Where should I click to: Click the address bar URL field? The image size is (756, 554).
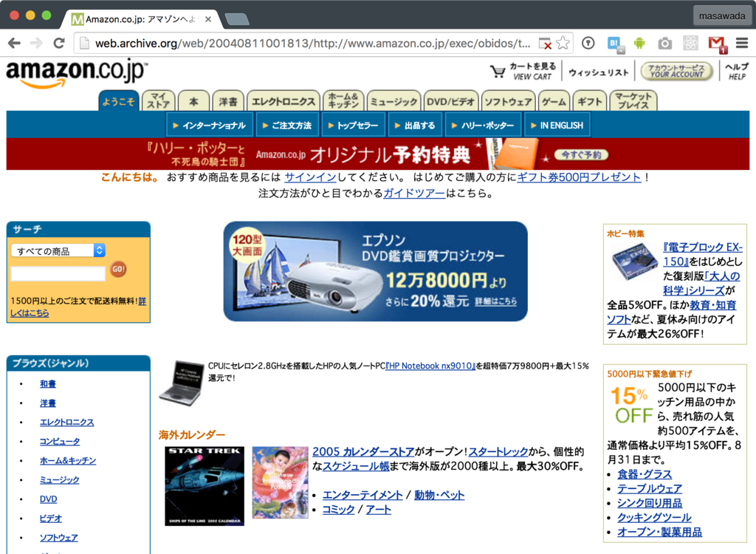point(312,44)
